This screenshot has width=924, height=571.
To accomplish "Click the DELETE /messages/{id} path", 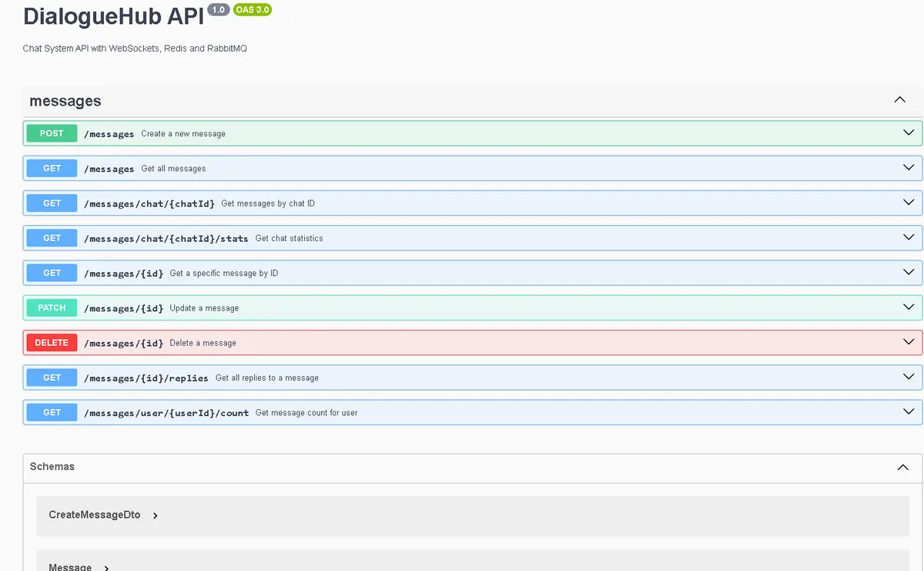I will coord(123,343).
